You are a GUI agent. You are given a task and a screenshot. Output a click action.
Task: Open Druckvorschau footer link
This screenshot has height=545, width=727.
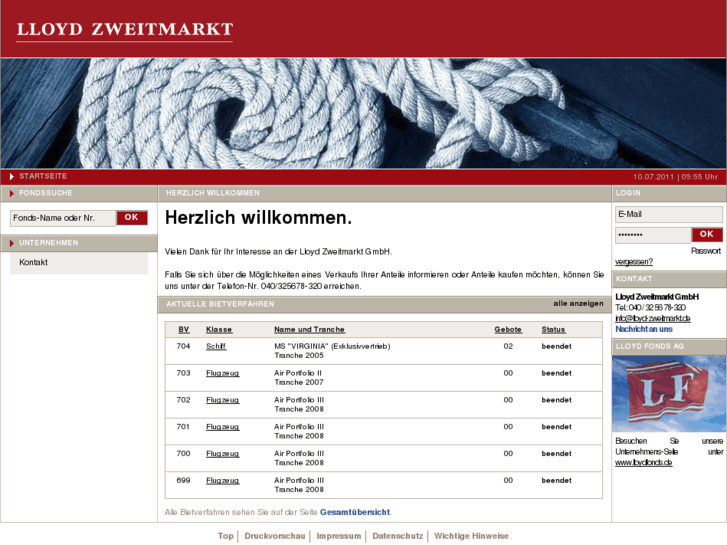tap(274, 536)
